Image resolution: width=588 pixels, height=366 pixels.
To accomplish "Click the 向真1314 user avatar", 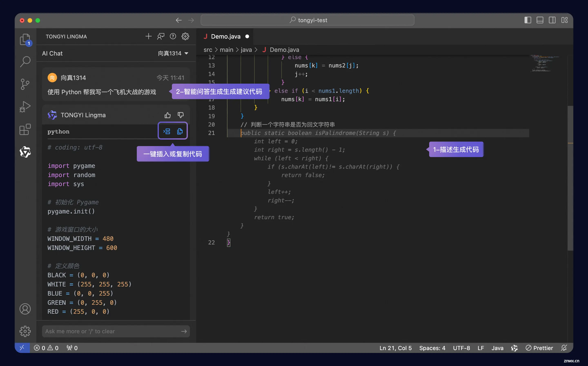I will tap(52, 78).
